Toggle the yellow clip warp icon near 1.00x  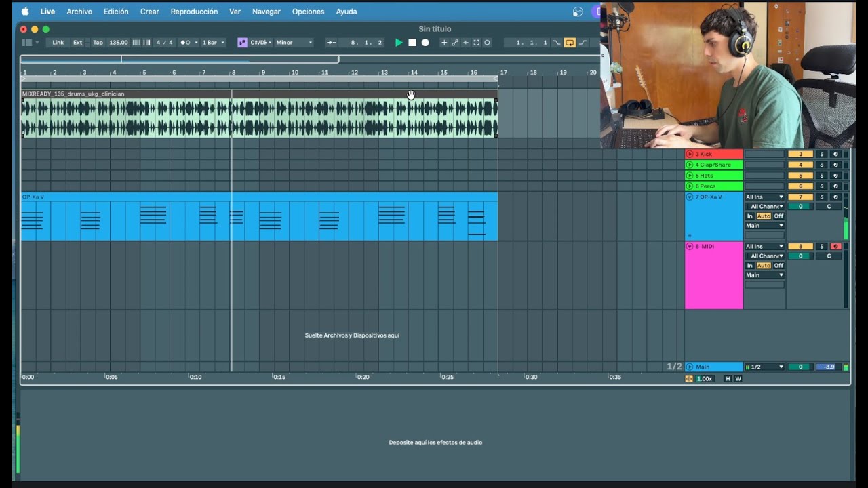tap(690, 379)
